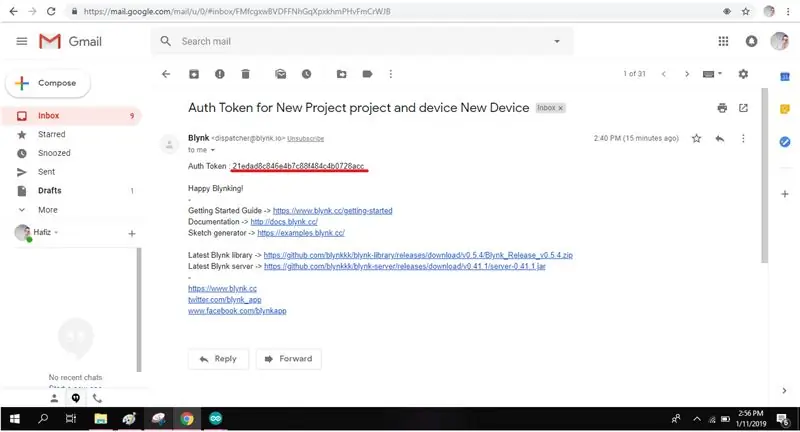Open message more options beside reply arrow
Screen dimensions: 800x432
(743, 138)
